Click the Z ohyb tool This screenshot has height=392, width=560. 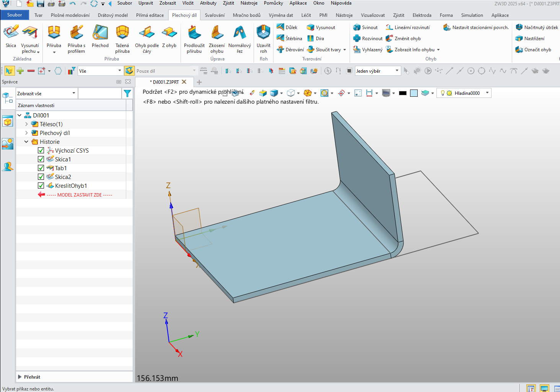coord(169,37)
